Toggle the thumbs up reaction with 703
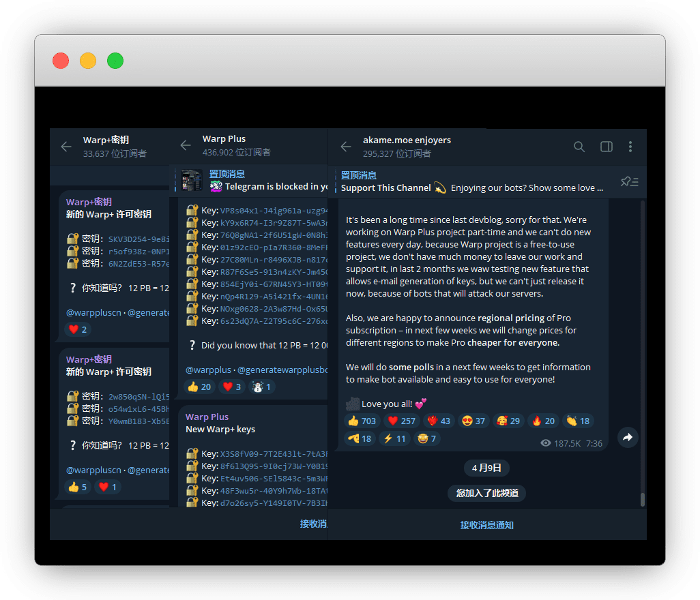700x600 pixels. (x=362, y=421)
